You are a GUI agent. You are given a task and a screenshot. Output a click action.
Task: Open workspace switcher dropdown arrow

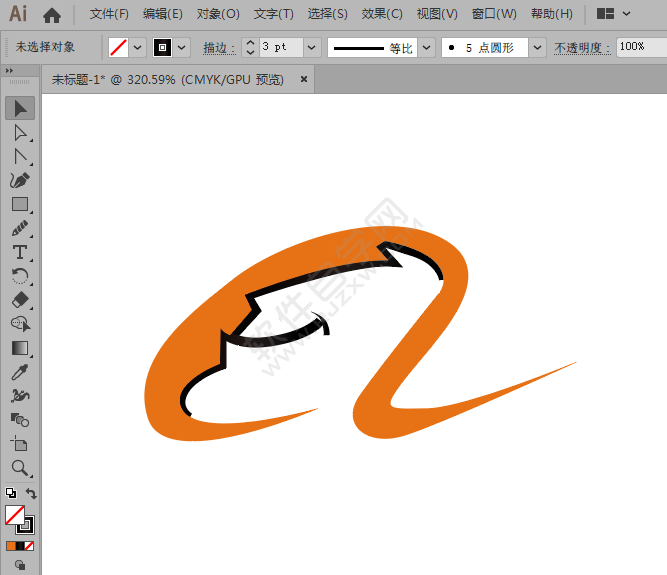pos(627,14)
